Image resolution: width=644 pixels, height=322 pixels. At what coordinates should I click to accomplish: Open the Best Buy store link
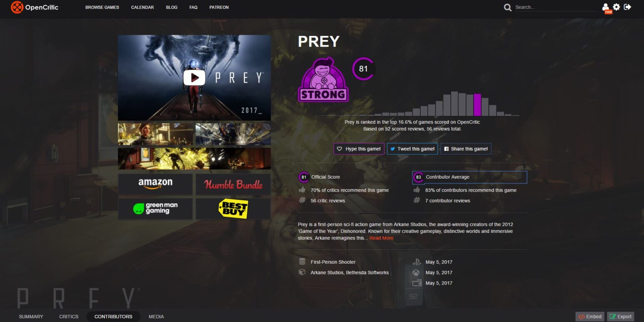click(x=233, y=208)
